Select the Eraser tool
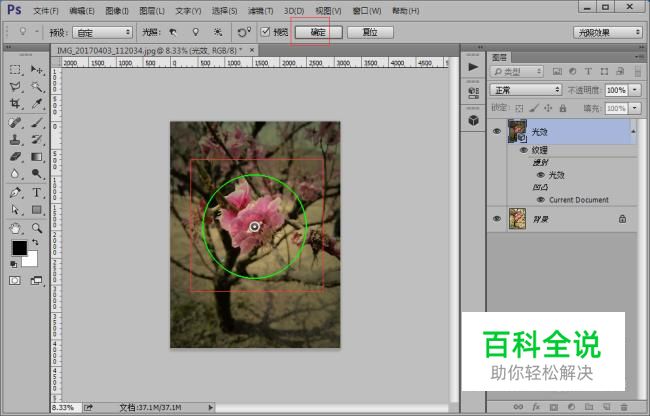The width and height of the screenshot is (650, 416). 15,157
